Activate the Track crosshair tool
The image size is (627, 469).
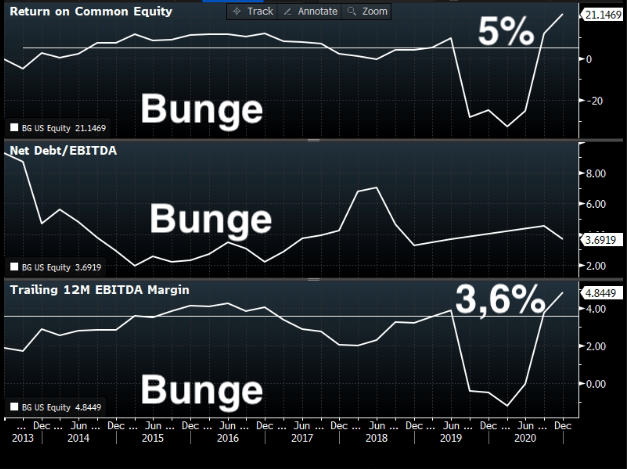point(253,11)
